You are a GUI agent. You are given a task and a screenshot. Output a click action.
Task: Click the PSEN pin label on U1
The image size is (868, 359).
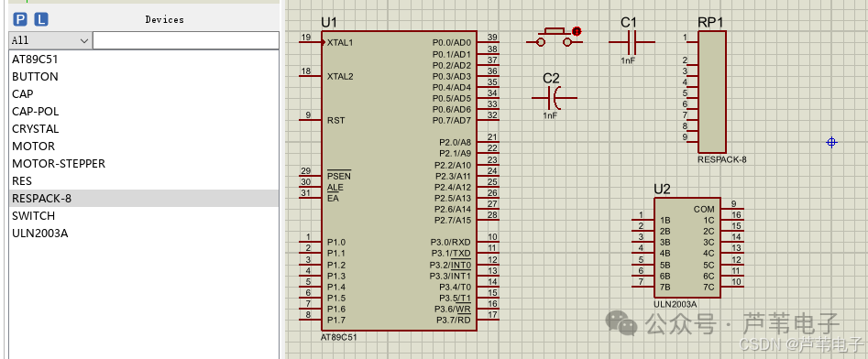click(339, 176)
